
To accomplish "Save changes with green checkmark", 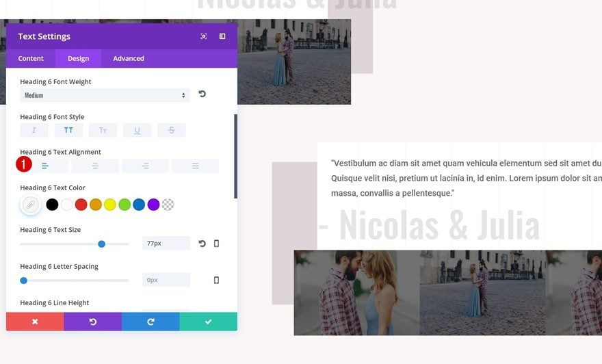I will pos(208,322).
